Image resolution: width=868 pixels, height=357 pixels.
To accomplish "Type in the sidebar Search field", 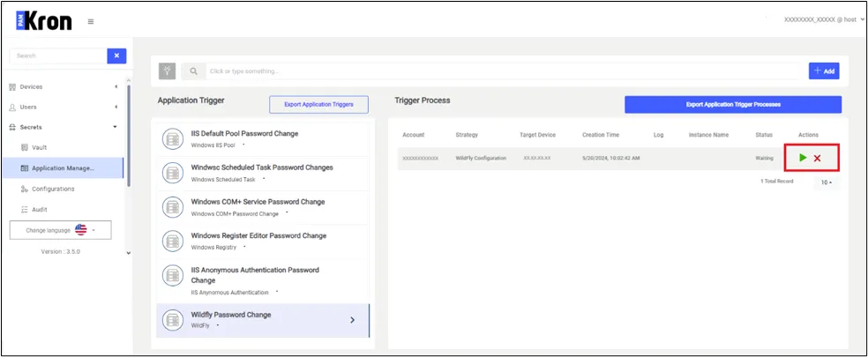I will pyautogui.click(x=58, y=56).
